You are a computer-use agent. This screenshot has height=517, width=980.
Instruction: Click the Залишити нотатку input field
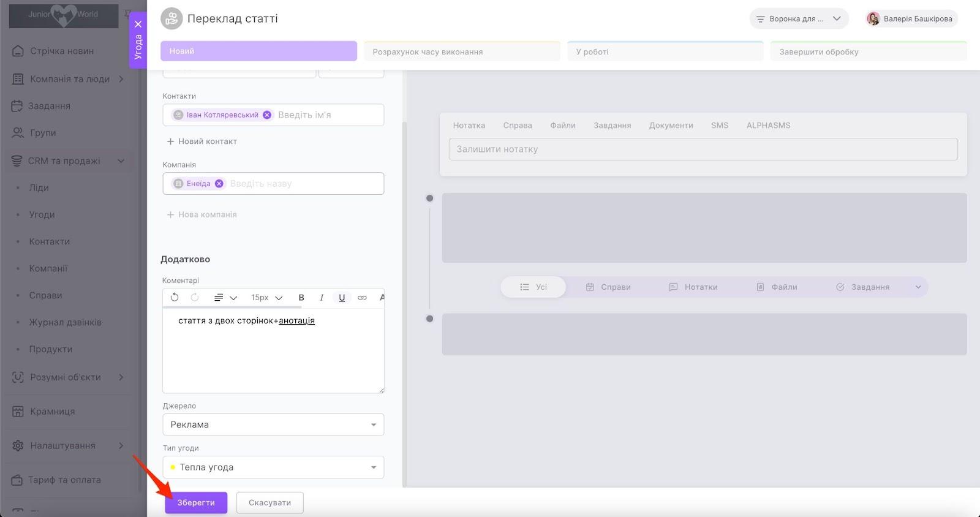click(x=703, y=149)
